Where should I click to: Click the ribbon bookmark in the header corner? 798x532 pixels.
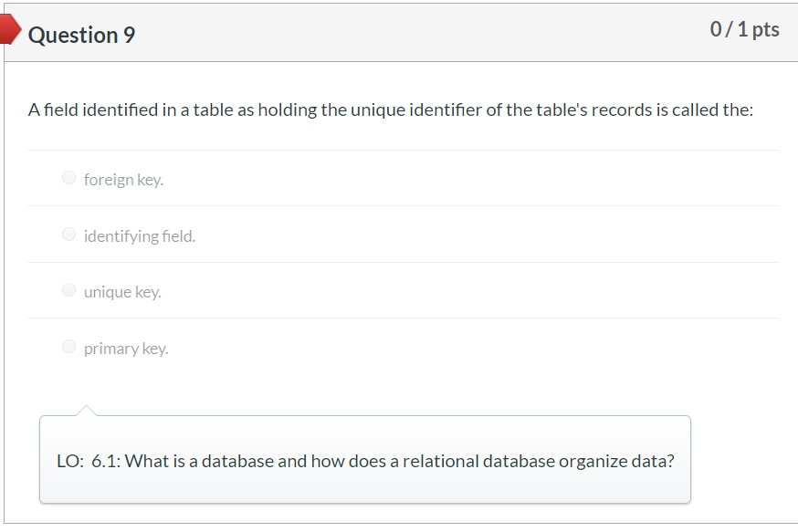point(10,28)
